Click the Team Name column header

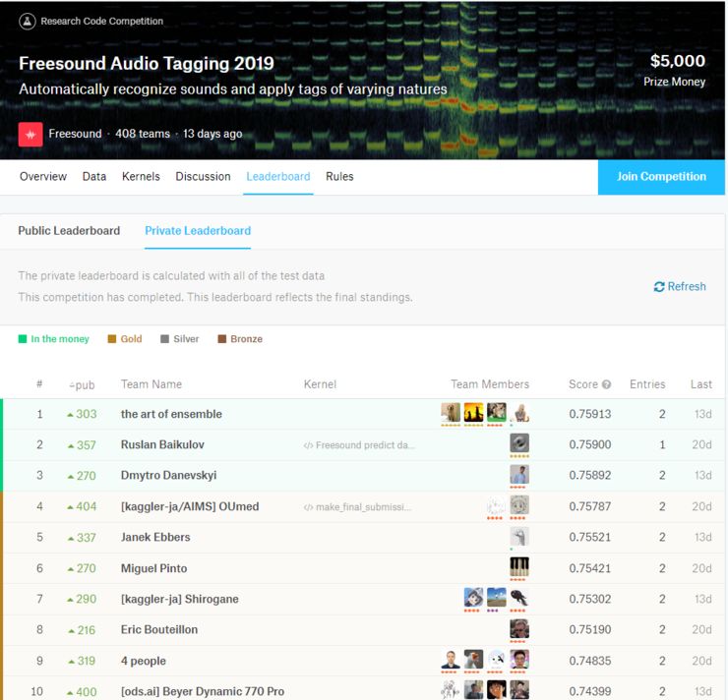coord(152,384)
